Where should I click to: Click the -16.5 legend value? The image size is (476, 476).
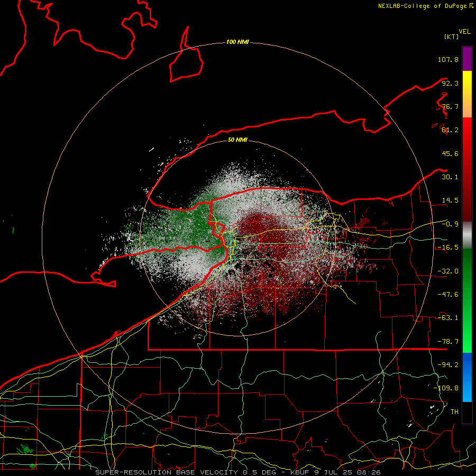pyautogui.click(x=448, y=248)
